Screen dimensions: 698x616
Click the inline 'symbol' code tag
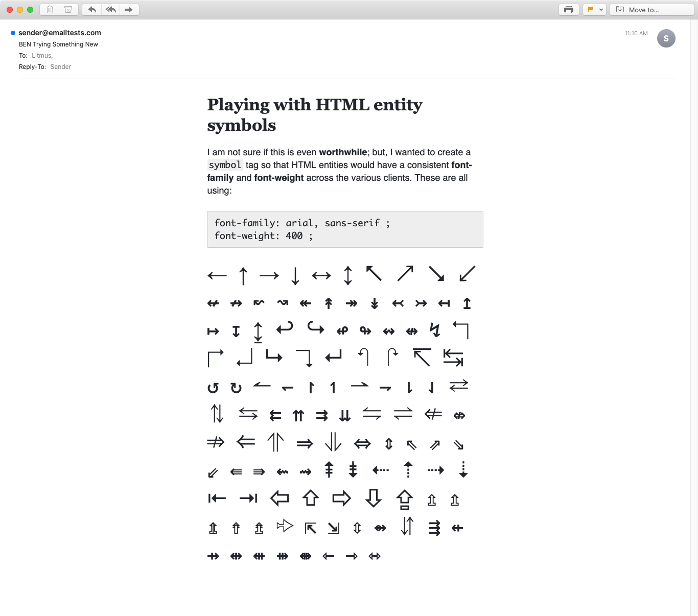(225, 165)
